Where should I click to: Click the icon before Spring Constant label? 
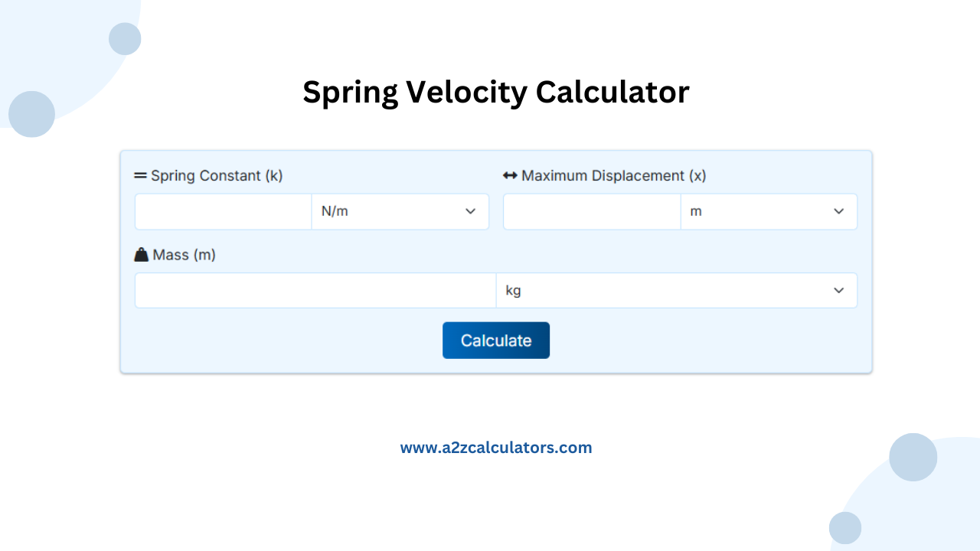coord(141,174)
